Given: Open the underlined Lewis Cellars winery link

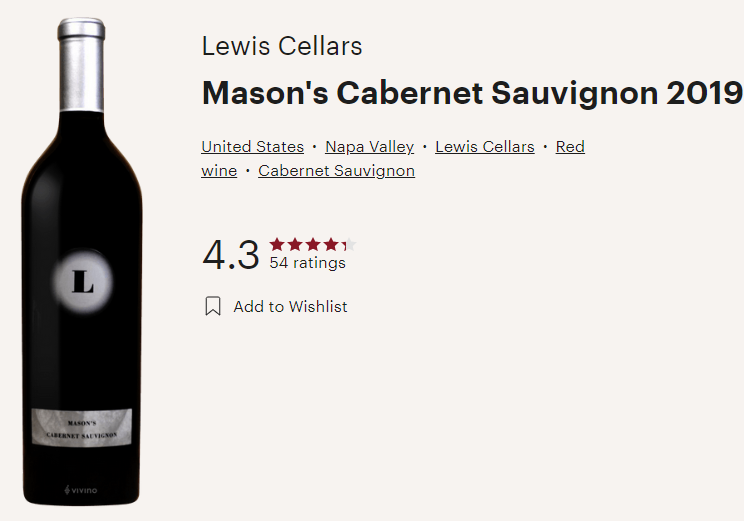Looking at the screenshot, I should coord(484,147).
